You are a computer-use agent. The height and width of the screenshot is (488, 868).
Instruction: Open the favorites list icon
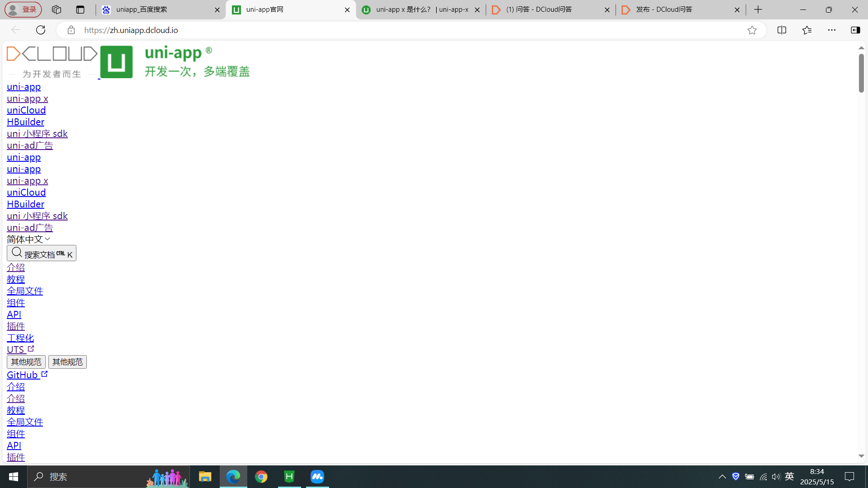(807, 30)
